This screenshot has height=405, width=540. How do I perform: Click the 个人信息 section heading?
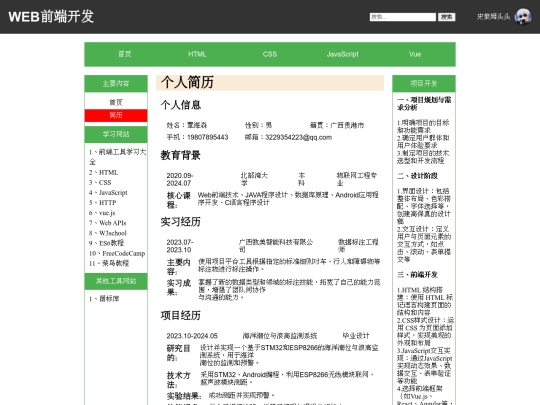(180, 105)
